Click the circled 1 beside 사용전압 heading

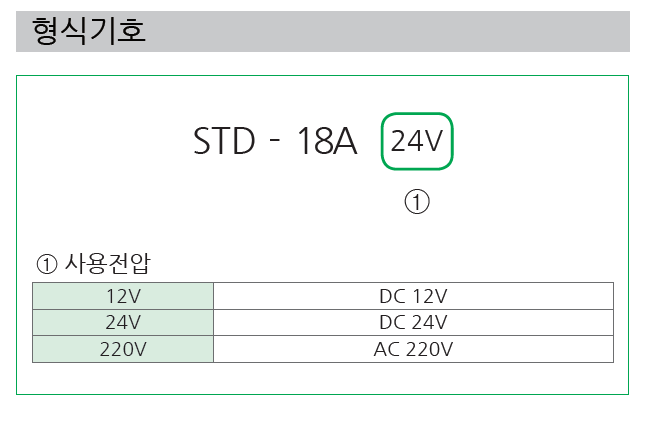coord(47,265)
